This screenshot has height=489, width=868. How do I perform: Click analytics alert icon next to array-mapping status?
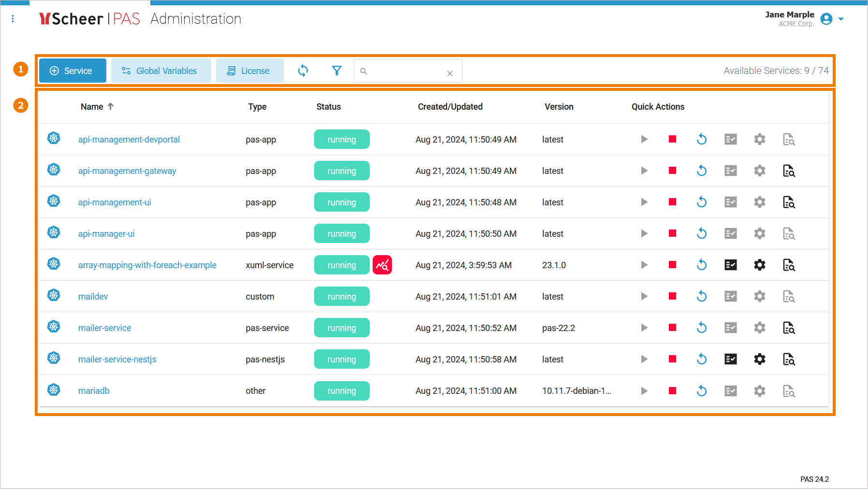[x=382, y=265]
